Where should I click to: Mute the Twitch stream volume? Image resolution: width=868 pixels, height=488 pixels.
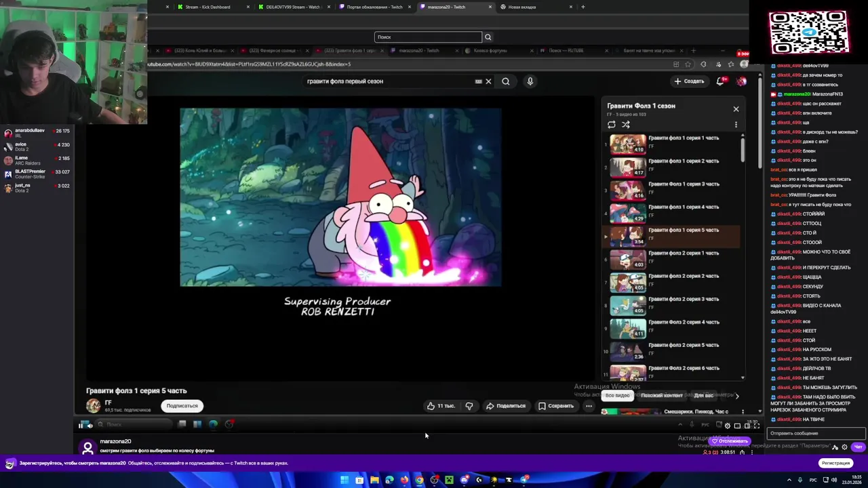coord(90,425)
